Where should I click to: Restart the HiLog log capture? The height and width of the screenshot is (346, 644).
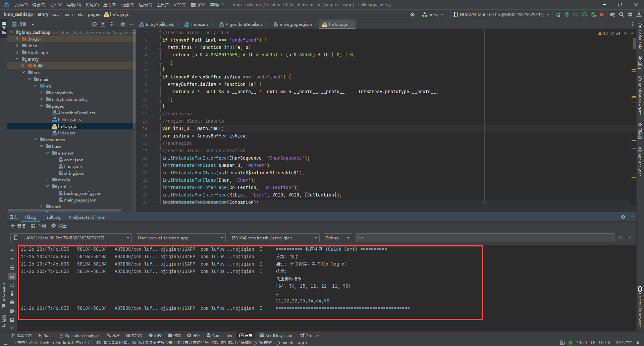[x=12, y=285]
